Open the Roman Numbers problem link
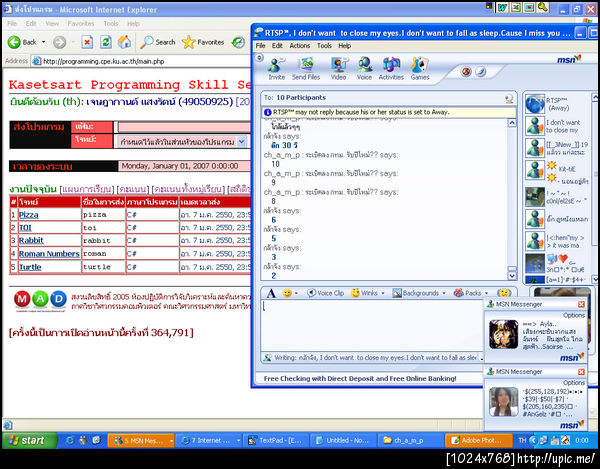 (49, 254)
